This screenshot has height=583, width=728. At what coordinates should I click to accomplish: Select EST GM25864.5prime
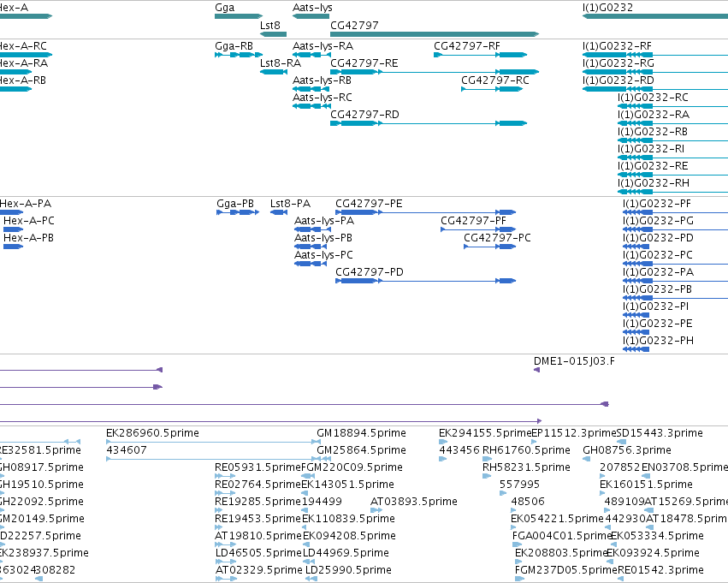pyautogui.click(x=361, y=450)
